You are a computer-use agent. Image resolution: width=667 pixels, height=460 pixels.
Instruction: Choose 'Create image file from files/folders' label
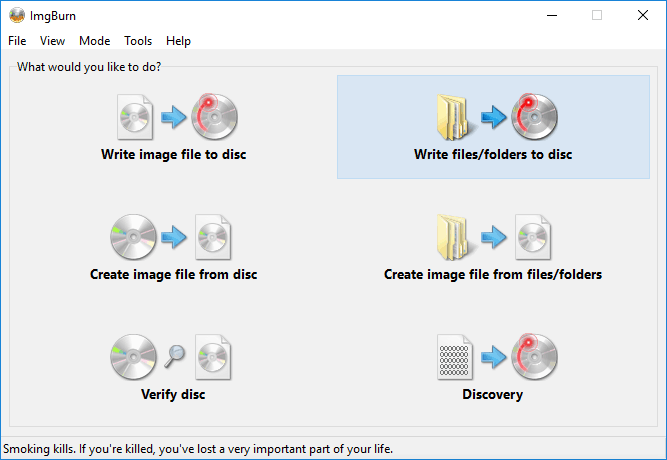click(493, 274)
